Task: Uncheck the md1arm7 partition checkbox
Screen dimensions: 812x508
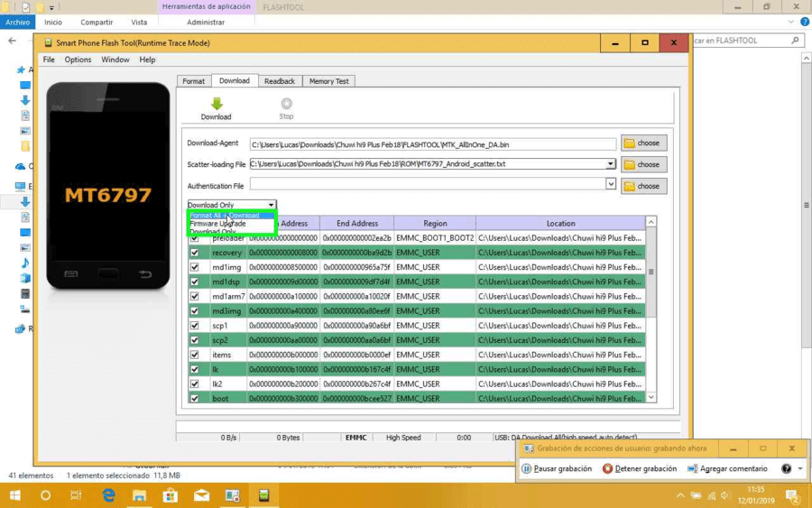Action: 195,296
